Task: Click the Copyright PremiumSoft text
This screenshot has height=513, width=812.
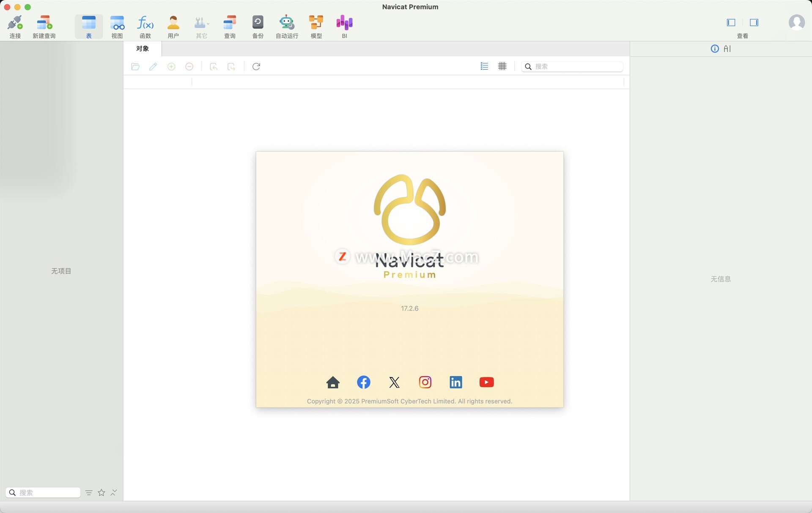Action: coord(409,401)
